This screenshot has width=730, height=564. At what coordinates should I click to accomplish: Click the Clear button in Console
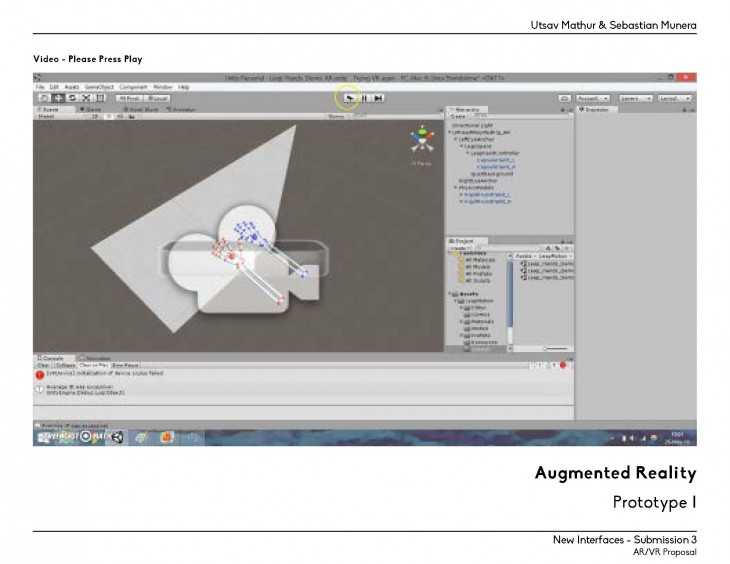pos(43,366)
